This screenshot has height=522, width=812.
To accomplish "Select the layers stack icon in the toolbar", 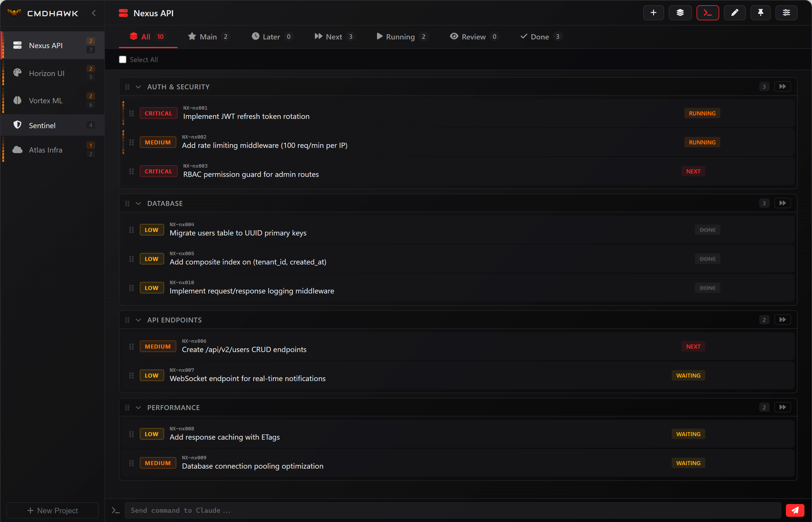I will [x=680, y=12].
